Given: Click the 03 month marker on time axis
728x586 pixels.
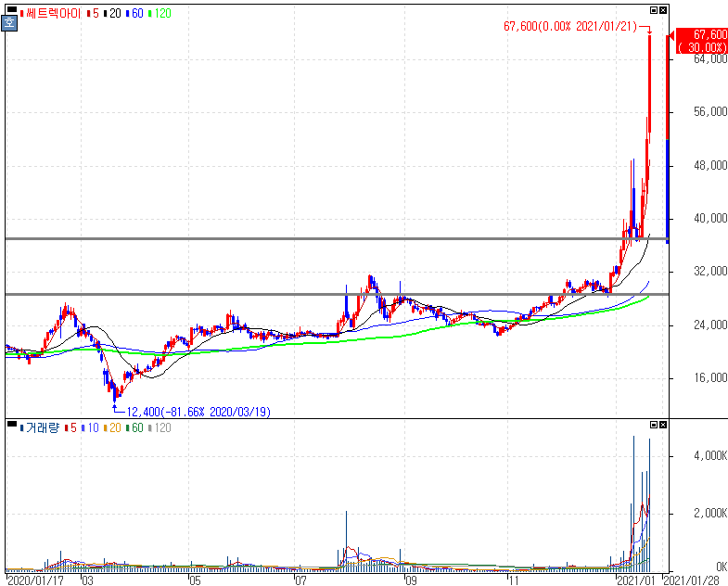Looking at the screenshot, I should [x=87, y=580].
